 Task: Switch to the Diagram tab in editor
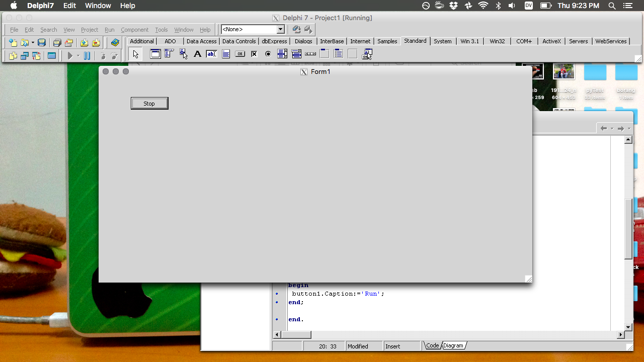[453, 345]
